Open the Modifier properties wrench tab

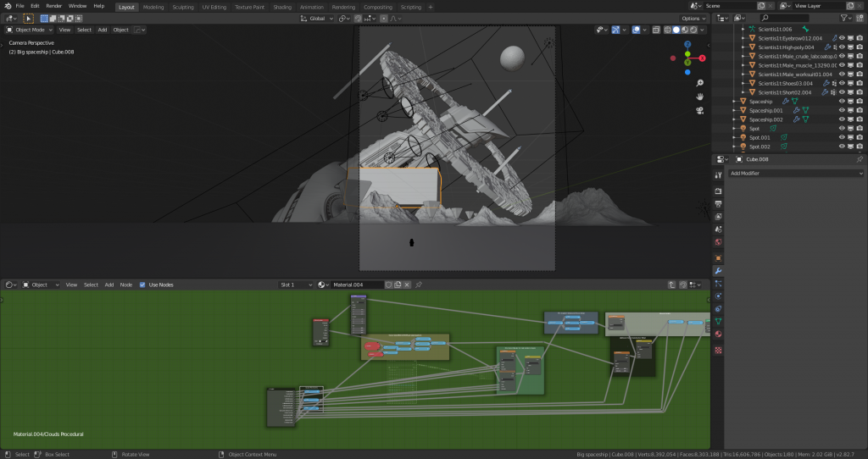point(719,271)
